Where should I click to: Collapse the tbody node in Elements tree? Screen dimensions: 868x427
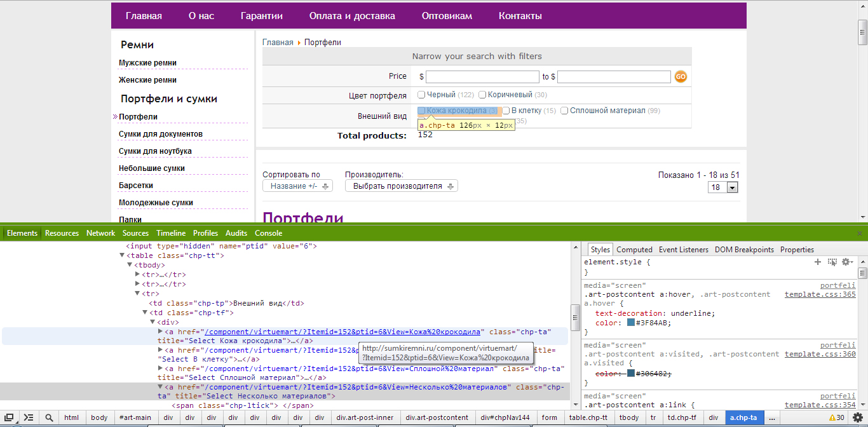129,265
